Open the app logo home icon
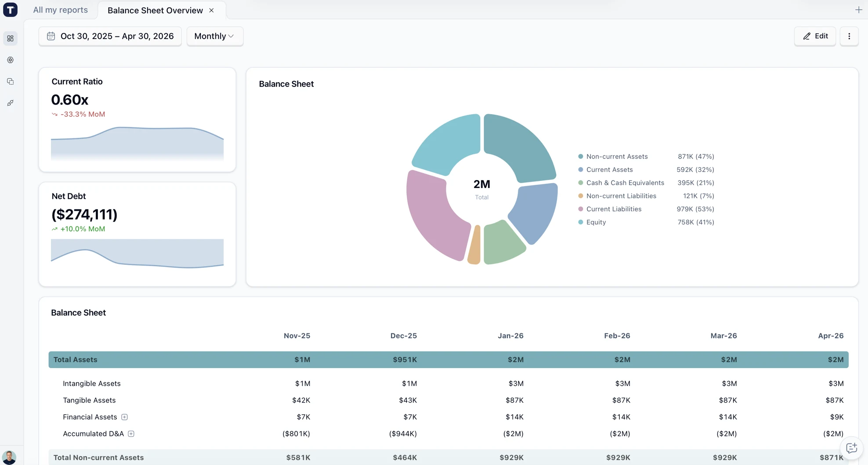 tap(10, 10)
